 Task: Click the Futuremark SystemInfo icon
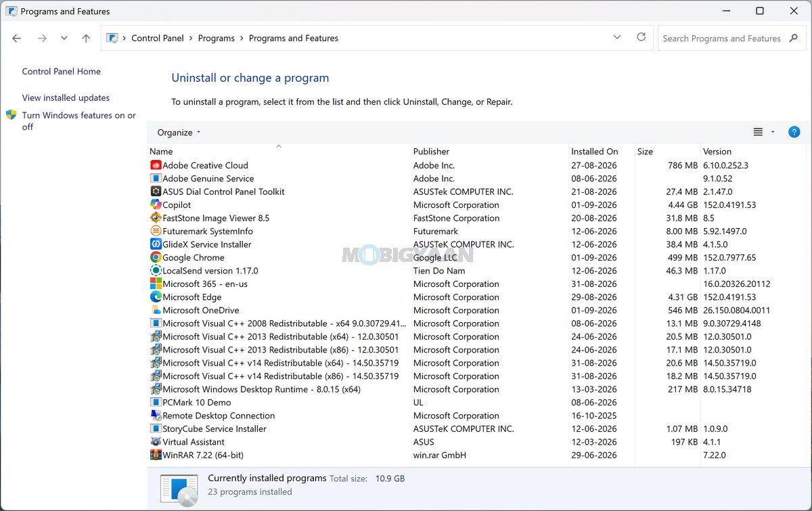point(156,231)
